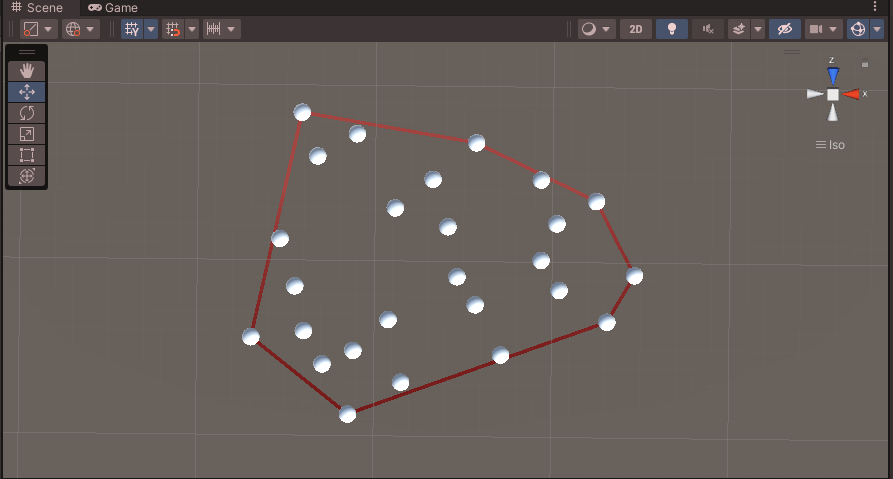Image resolution: width=893 pixels, height=479 pixels.
Task: Switch to the Game tab
Action: pos(113,7)
